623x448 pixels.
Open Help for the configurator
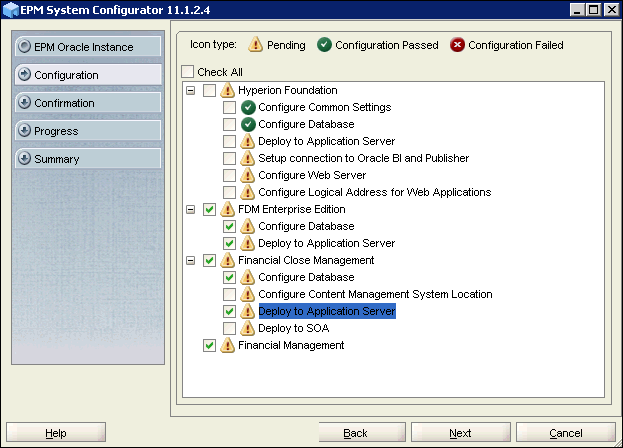(x=56, y=433)
